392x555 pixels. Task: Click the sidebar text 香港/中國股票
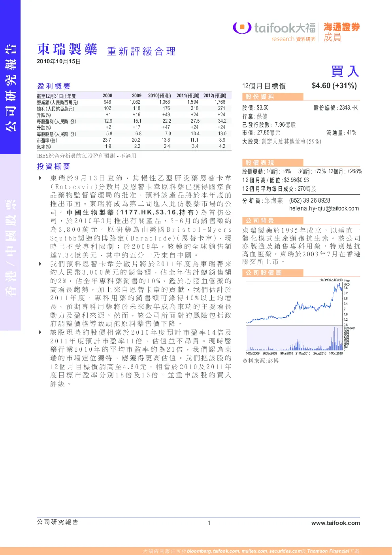[x=11, y=248]
